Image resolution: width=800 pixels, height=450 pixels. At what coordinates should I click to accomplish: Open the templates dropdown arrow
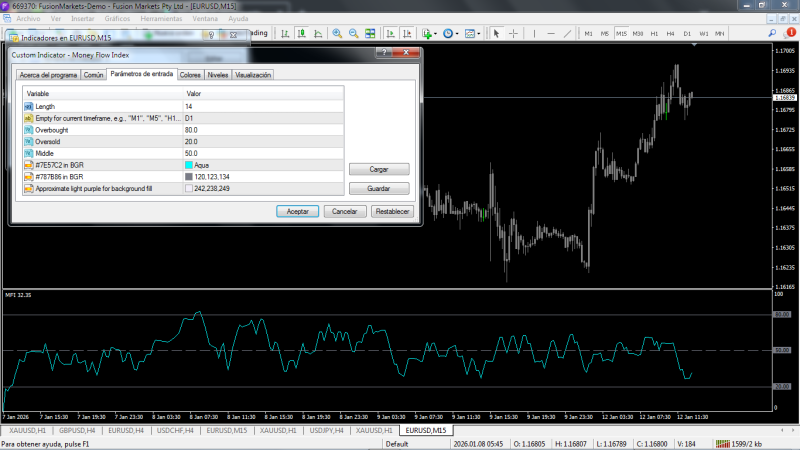[479, 34]
